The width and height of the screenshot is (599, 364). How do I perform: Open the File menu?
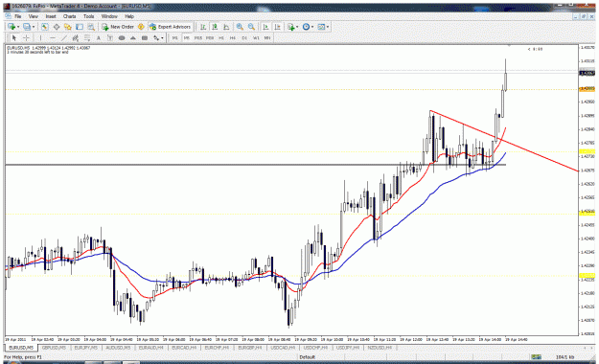(17, 16)
